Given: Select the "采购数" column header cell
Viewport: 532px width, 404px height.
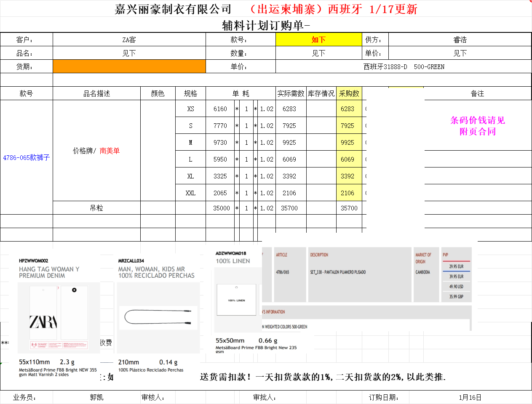Looking at the screenshot, I should tap(349, 93).
